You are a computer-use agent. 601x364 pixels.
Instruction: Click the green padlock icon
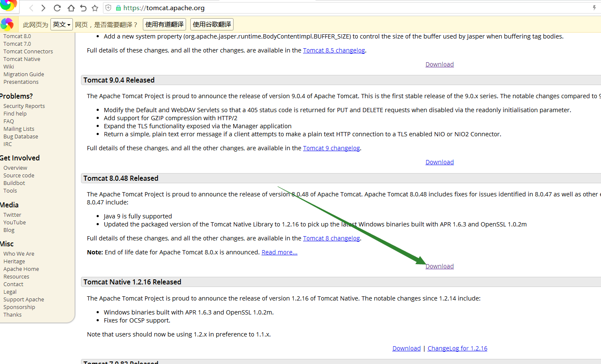coord(118,8)
